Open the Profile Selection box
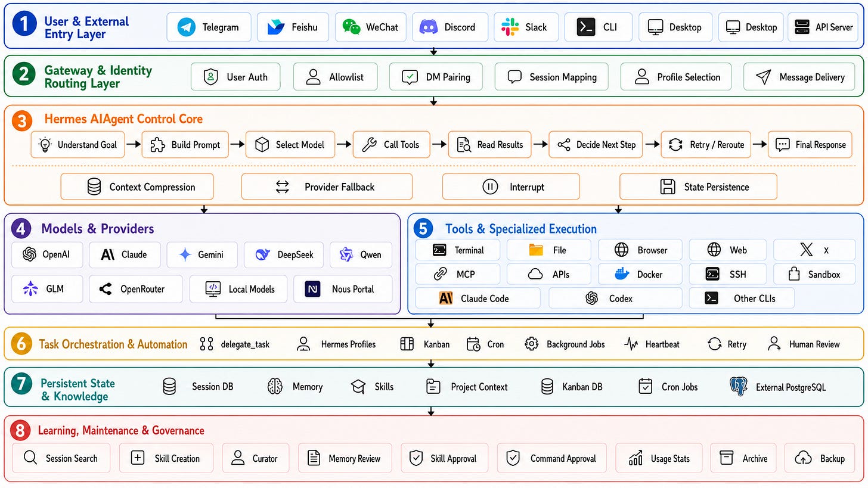This screenshot has width=868, height=488. (x=676, y=77)
